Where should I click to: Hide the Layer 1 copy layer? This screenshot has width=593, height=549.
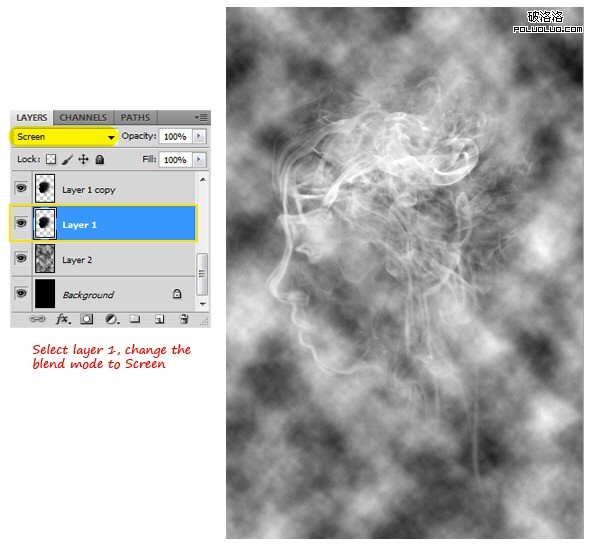(21, 188)
